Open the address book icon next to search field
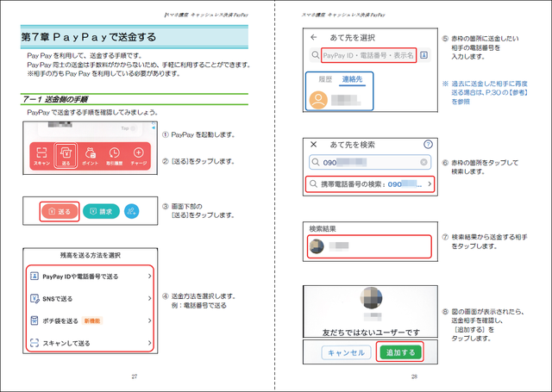Image resolution: width=552 pixels, height=392 pixels. (x=423, y=55)
